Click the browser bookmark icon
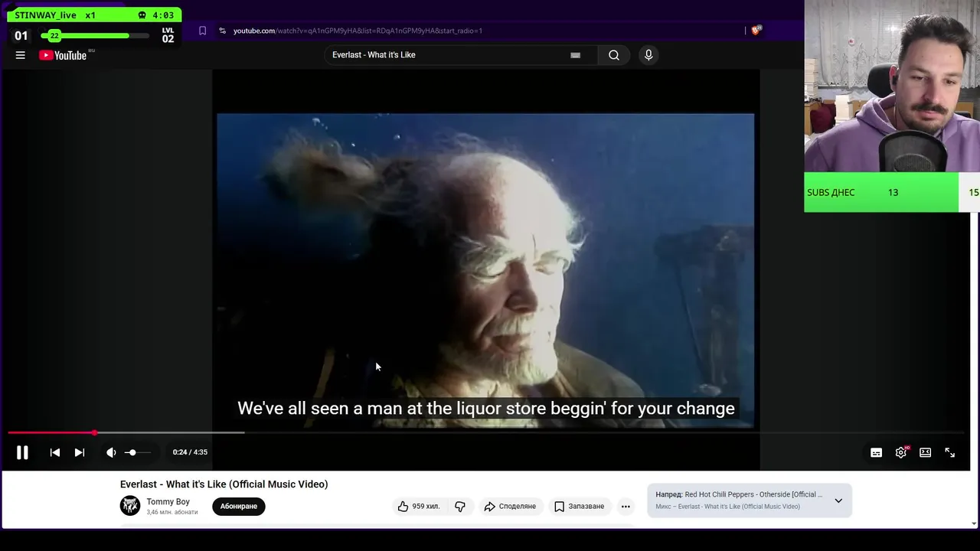 click(202, 31)
